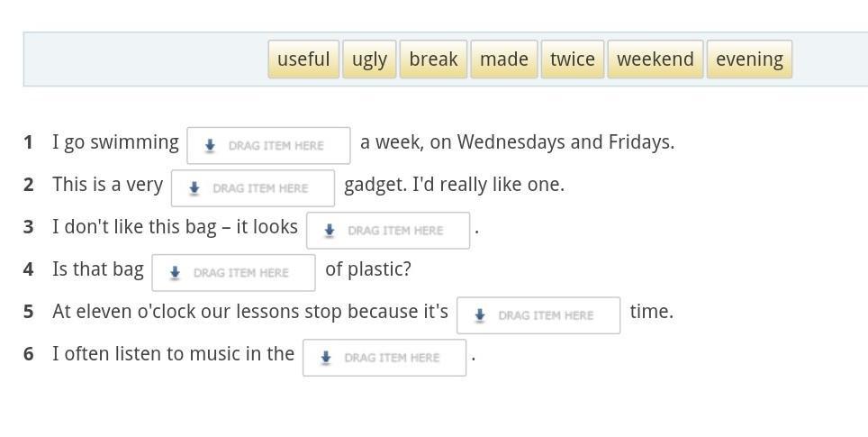Select the 'weekend' word tile
The image size is (868, 437).
tap(655, 59)
